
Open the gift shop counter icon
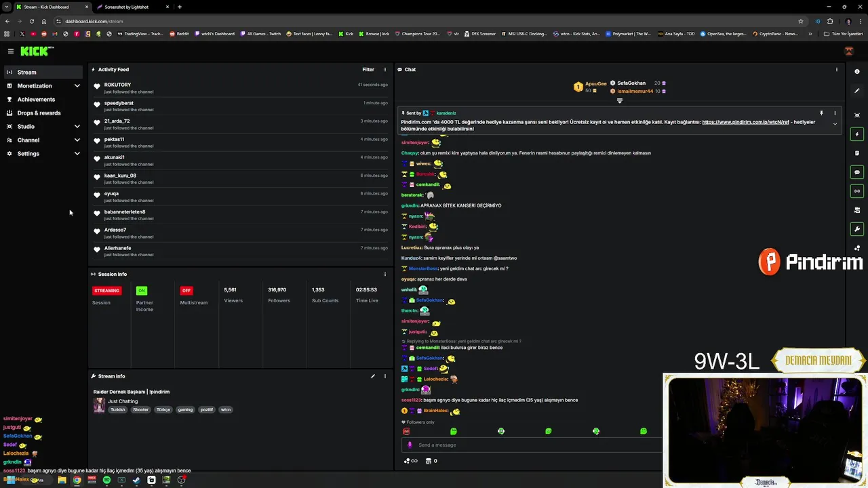(431, 461)
